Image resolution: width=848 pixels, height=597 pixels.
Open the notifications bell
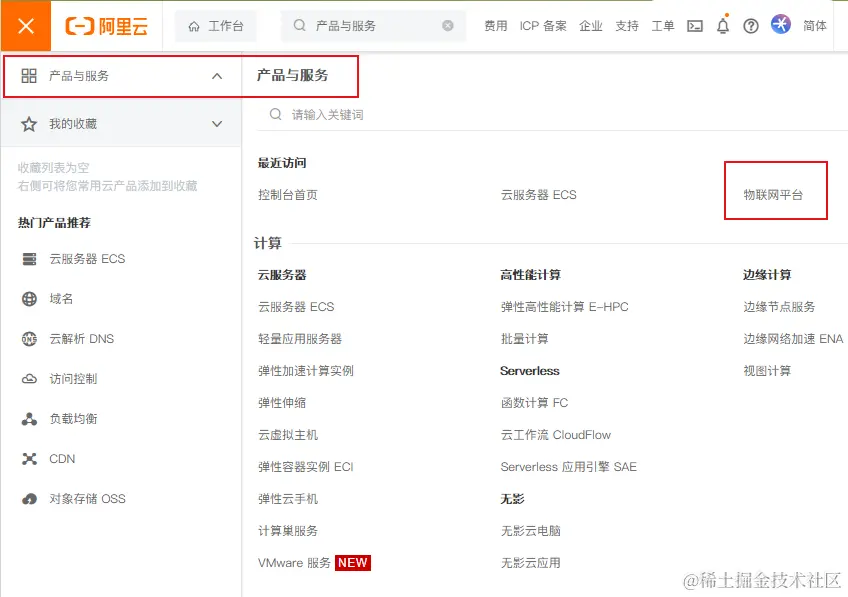click(x=723, y=25)
